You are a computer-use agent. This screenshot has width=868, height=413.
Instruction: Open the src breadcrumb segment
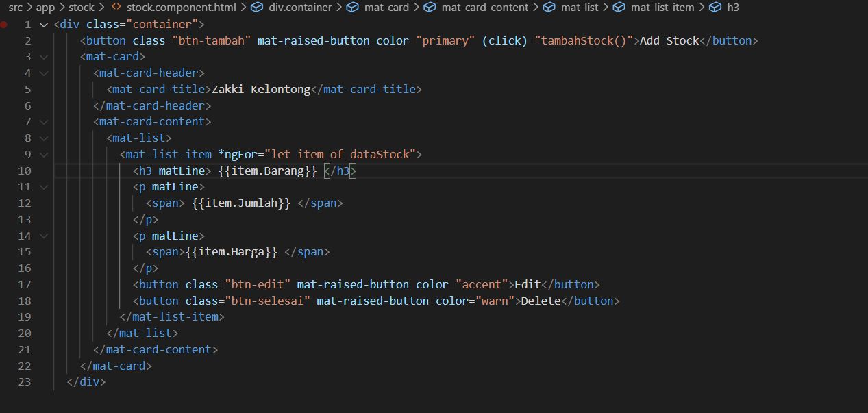tap(15, 7)
